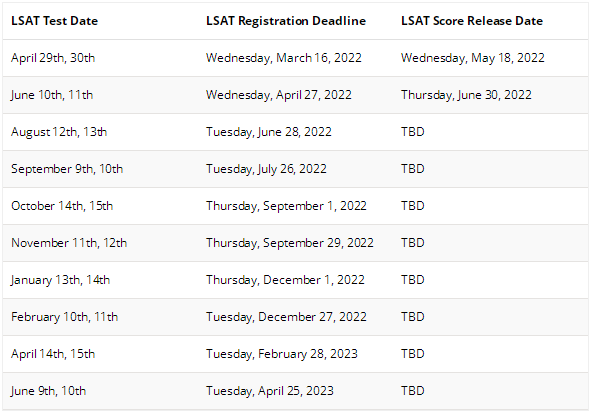Click the Thursday, June 30, 2022 release date
The width and height of the screenshot is (591, 413).
(466, 95)
